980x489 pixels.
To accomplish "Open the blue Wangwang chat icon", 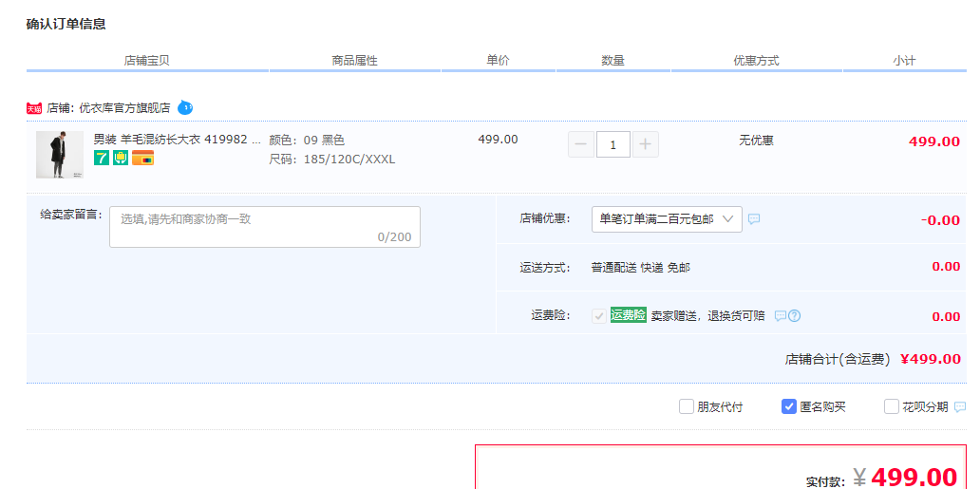I will (x=185, y=107).
